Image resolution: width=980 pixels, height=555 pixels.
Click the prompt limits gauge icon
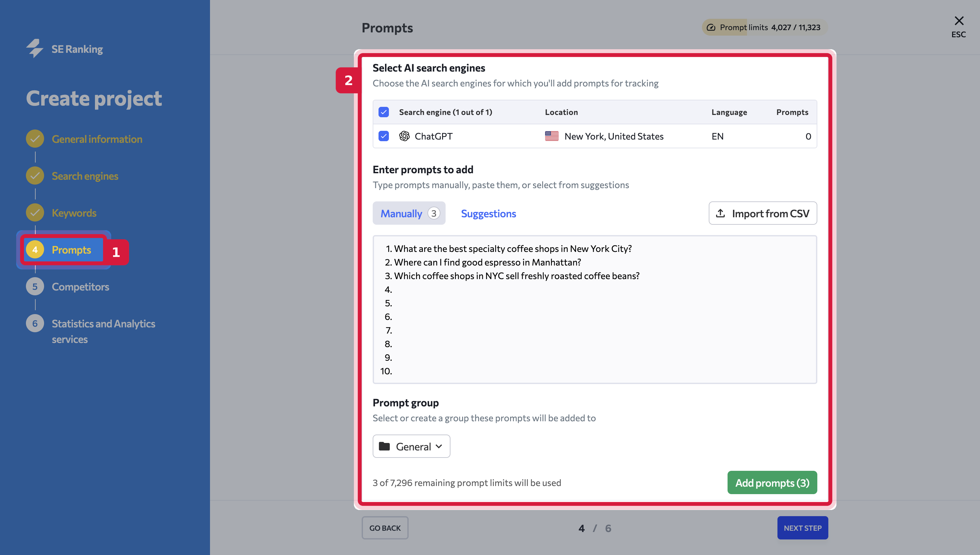pyautogui.click(x=711, y=28)
